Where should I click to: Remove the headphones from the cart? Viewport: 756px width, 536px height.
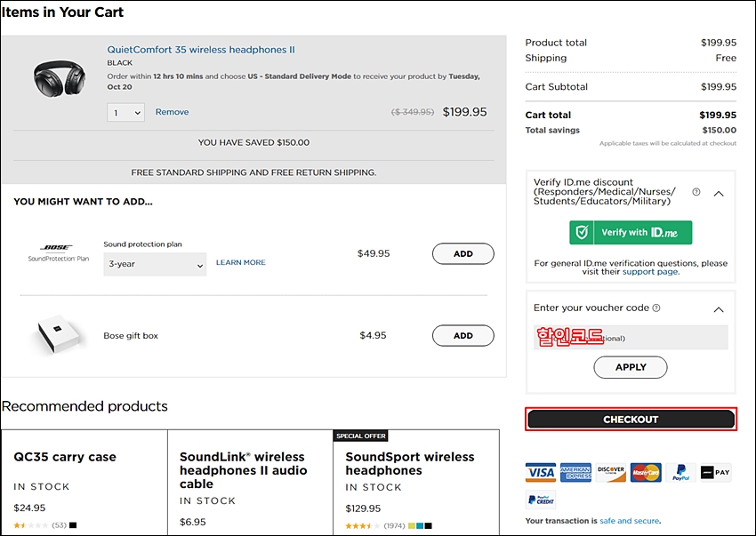coord(173,112)
